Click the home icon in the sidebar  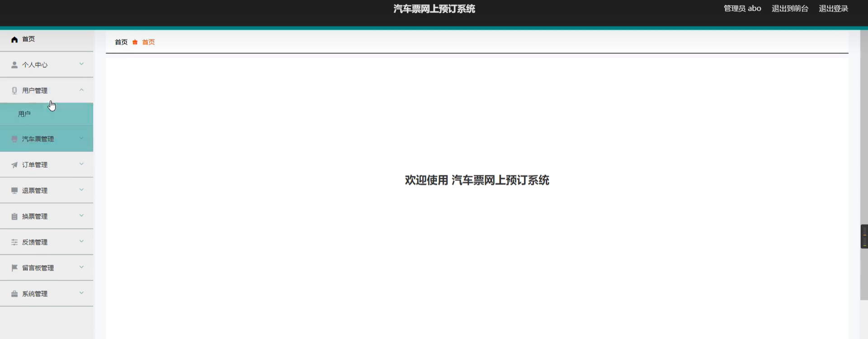click(14, 39)
